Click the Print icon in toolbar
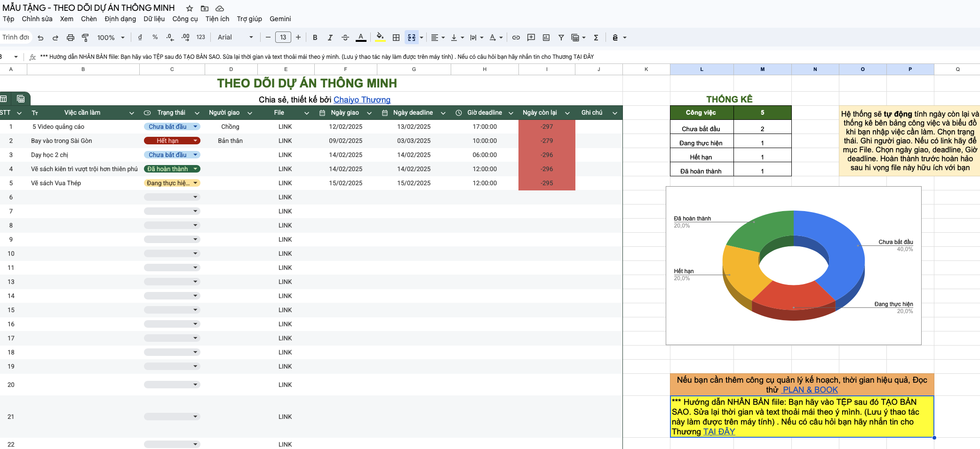Viewport: 980px width, 449px height. 71,38
